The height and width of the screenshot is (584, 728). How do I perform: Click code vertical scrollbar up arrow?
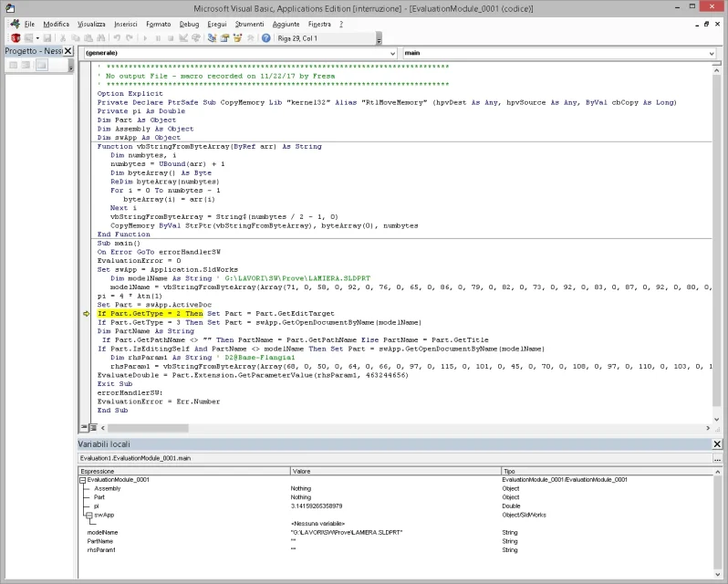pos(716,70)
